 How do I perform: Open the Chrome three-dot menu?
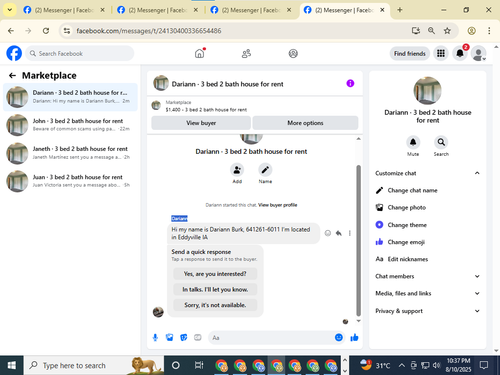click(x=489, y=31)
